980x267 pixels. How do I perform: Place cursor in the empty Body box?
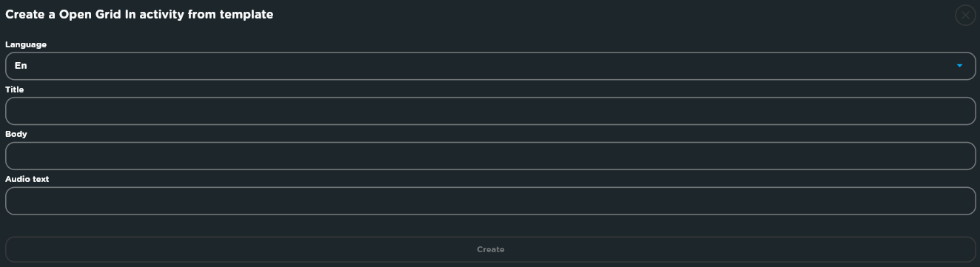(490, 156)
